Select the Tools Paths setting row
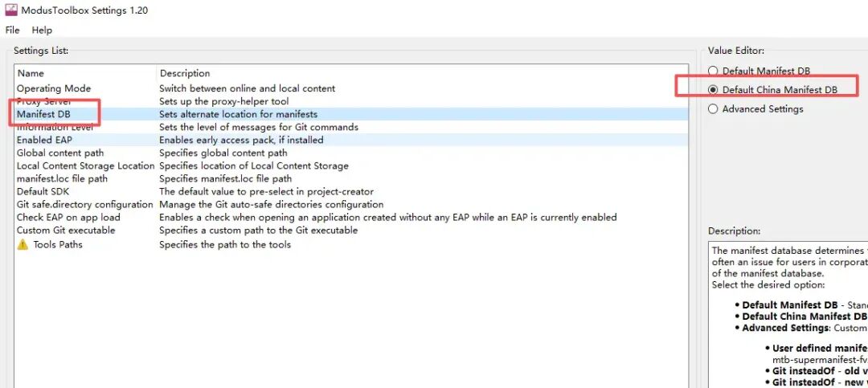Screen dimensions: 868x388 click(x=351, y=245)
